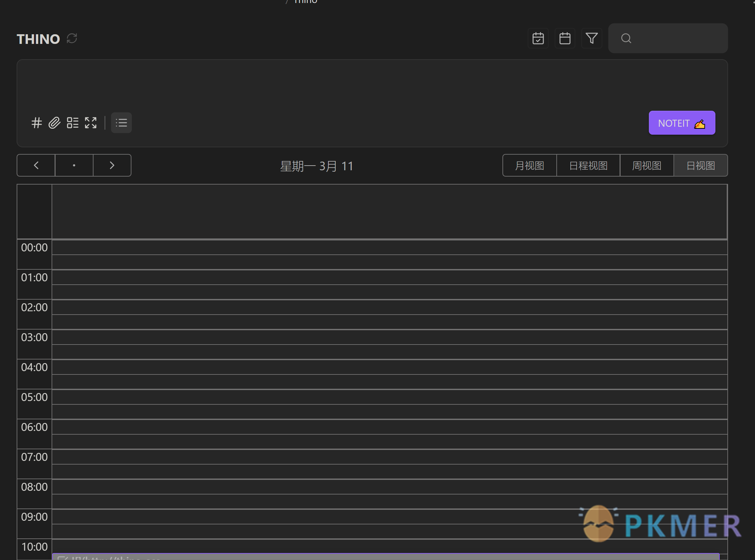Open the attachment paperclip icon
Screen dimensions: 755x560
(x=54, y=122)
